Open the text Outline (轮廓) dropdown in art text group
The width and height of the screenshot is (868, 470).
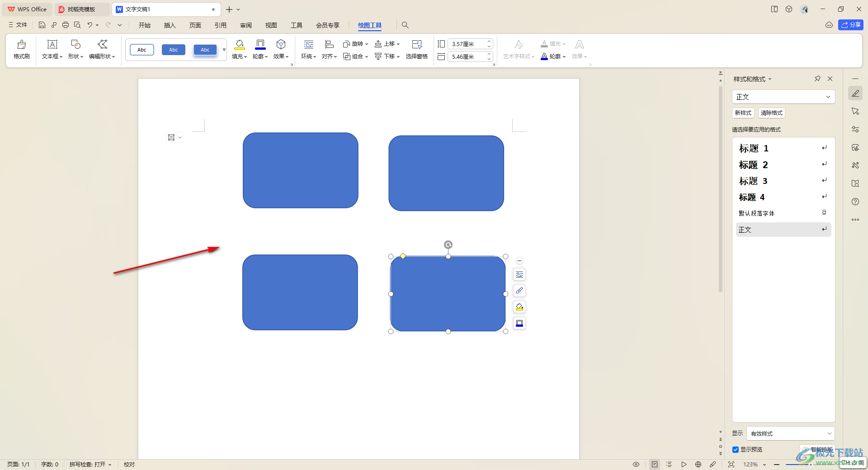[x=553, y=56]
